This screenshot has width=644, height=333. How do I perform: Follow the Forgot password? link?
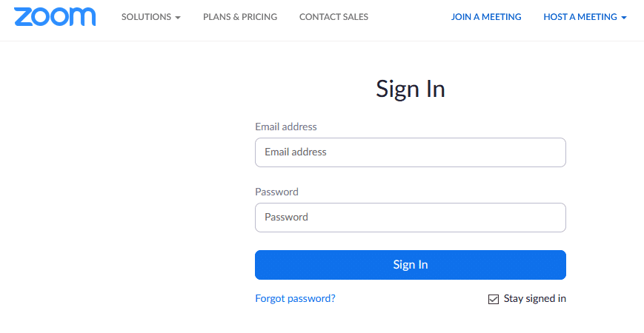295,298
